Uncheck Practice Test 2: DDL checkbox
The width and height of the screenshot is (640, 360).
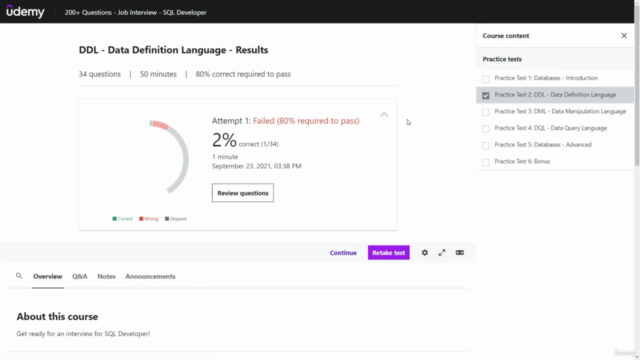(486, 95)
